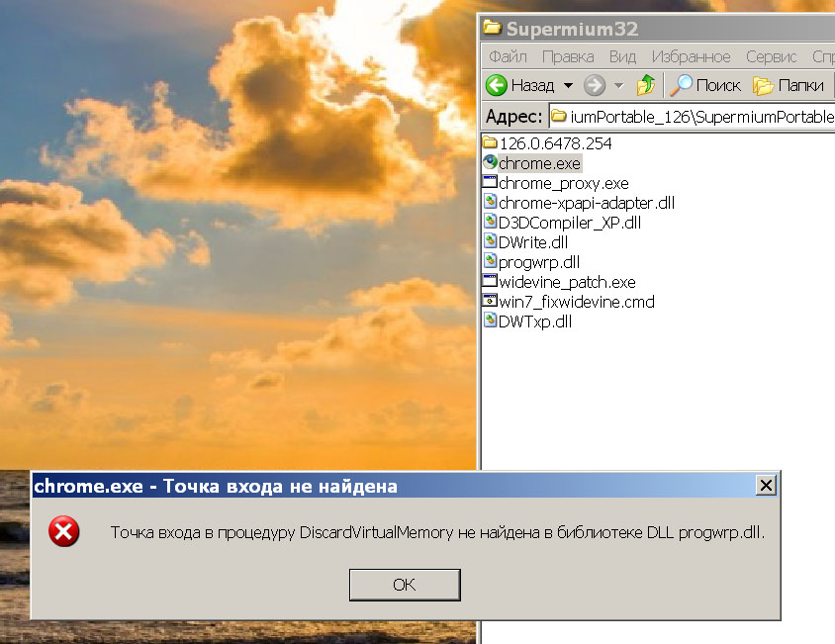Click the folder name 126.0.6478.254
Viewport: 835px width, 644px height.
click(x=555, y=143)
